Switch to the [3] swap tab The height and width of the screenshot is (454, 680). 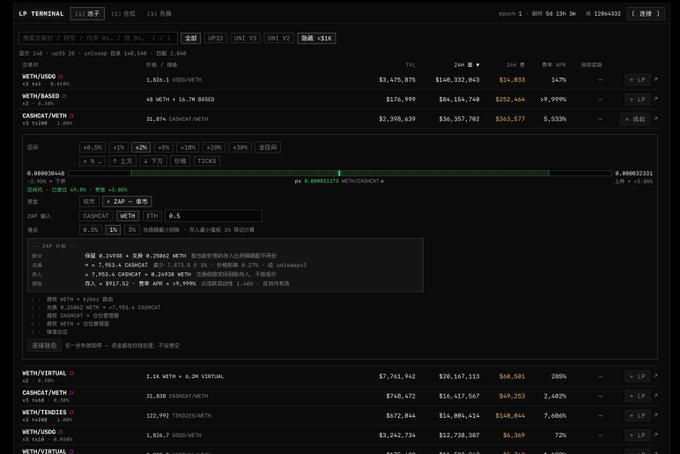159,13
